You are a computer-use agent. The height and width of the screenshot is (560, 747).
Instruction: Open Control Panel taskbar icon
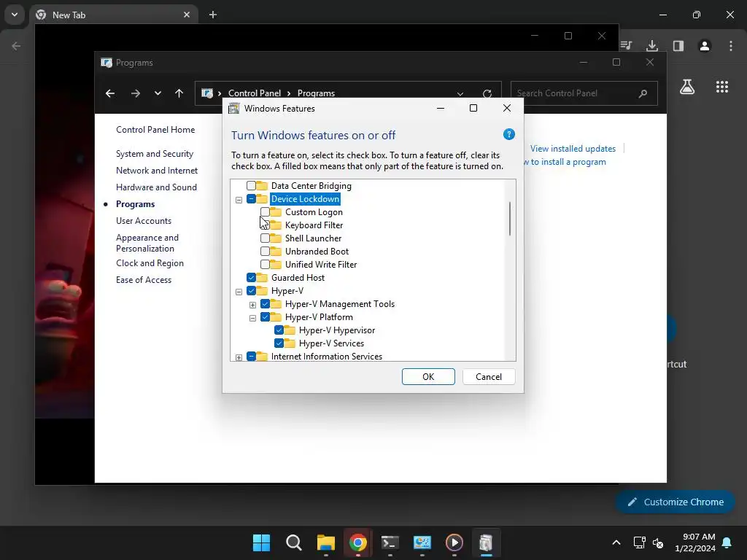(422, 542)
